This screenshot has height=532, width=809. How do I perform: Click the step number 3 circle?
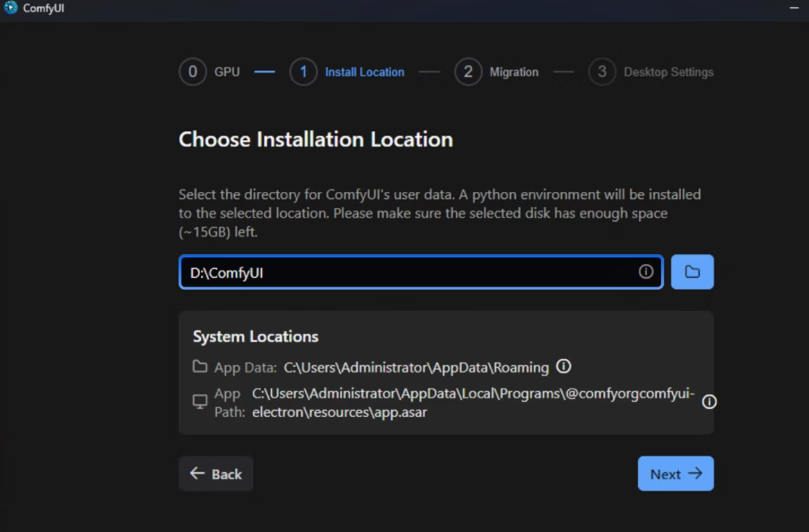tap(602, 72)
